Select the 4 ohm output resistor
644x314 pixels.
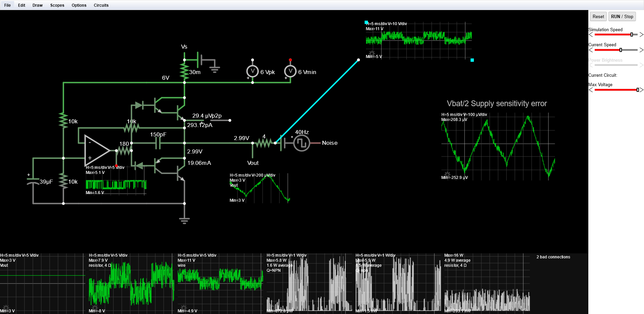coord(264,143)
